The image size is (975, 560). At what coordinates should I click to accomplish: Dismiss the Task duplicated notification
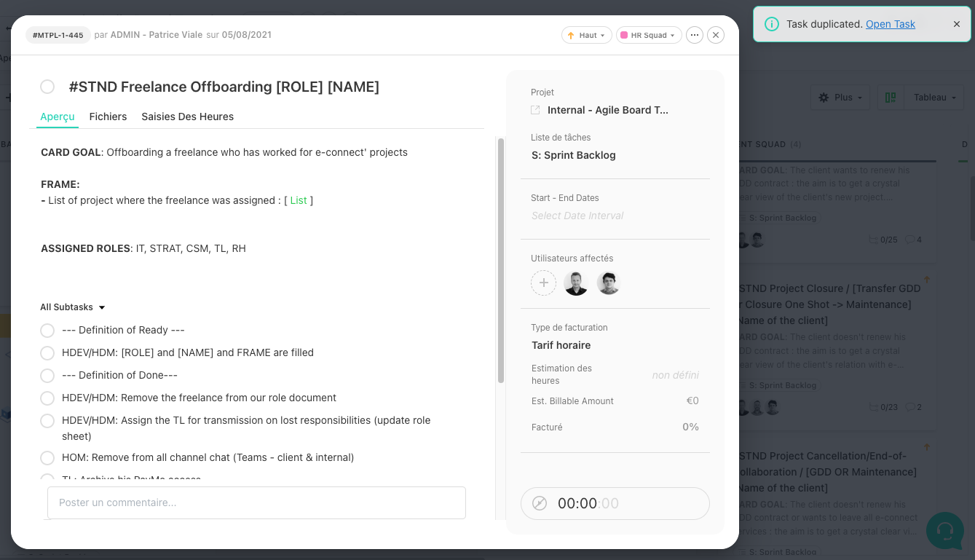point(957,24)
